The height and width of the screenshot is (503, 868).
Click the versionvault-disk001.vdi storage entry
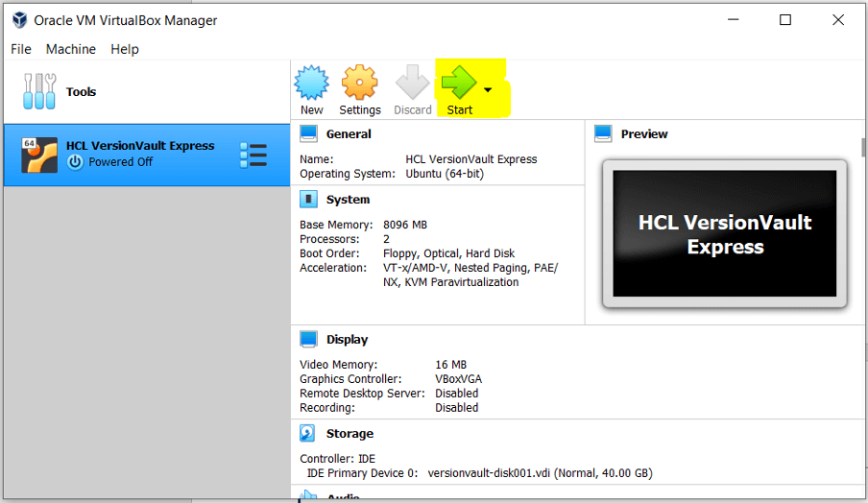click(x=541, y=473)
